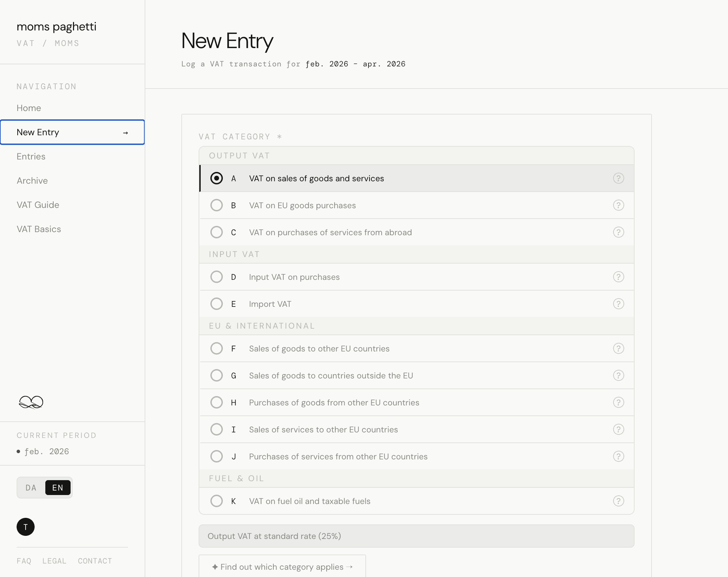Open help for VAT on EU goods purchases
Screen dimensions: 728x577
click(x=618, y=205)
